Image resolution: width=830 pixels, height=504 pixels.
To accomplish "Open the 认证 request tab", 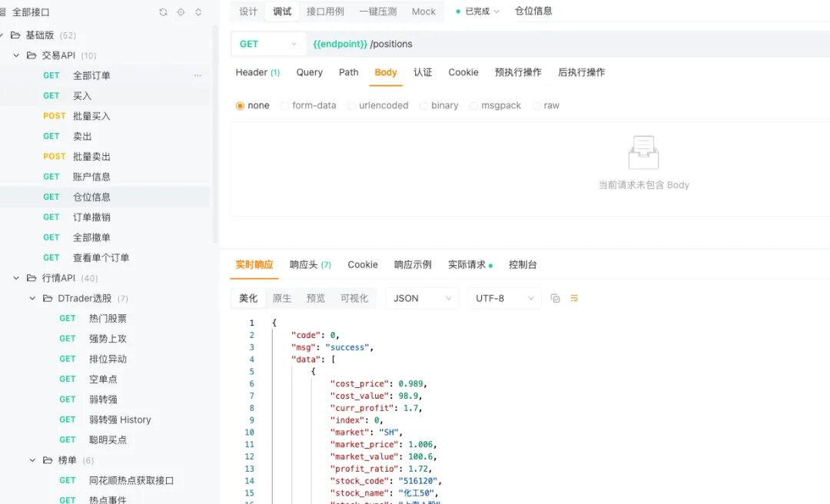I will coord(423,72).
